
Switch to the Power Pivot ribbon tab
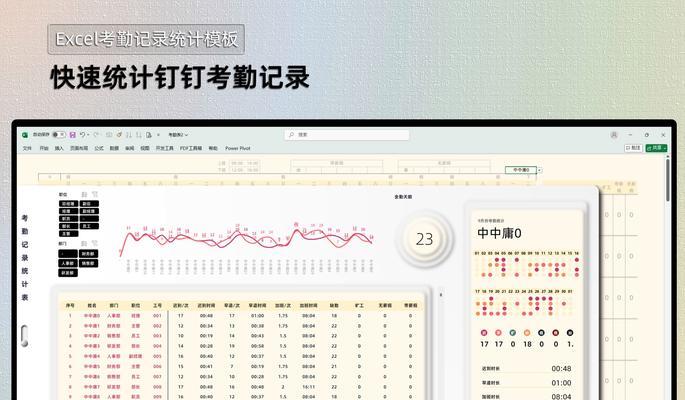(x=238, y=148)
